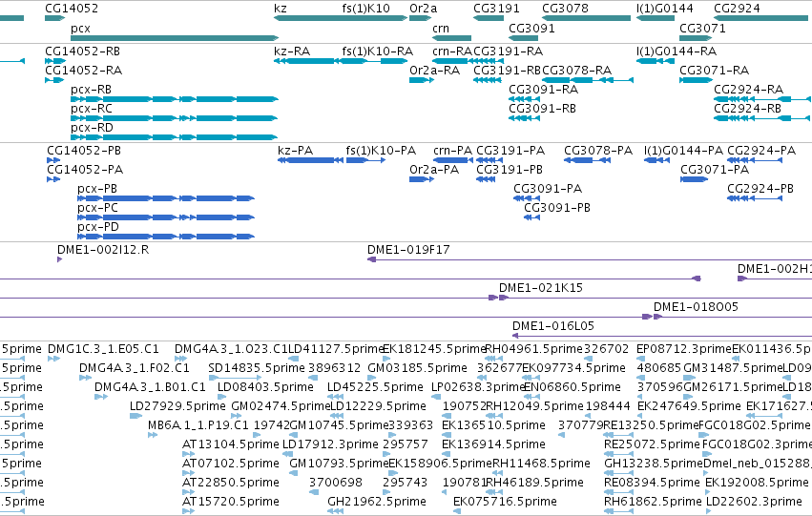Select the crn gene label
Image resolution: width=812 pixels, height=516 pixels.
(441, 29)
